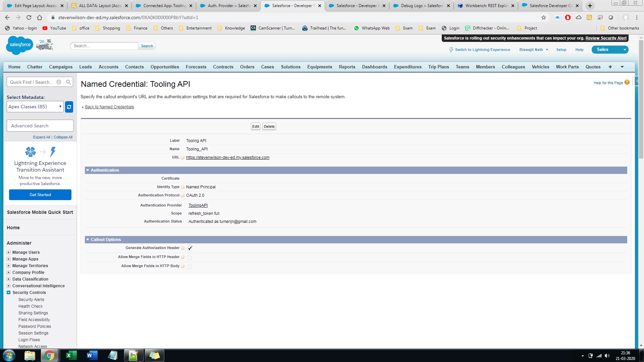The height and width of the screenshot is (362, 644).
Task: Check Allow Merge Fields in HTTP Body
Action: pyautogui.click(x=190, y=266)
